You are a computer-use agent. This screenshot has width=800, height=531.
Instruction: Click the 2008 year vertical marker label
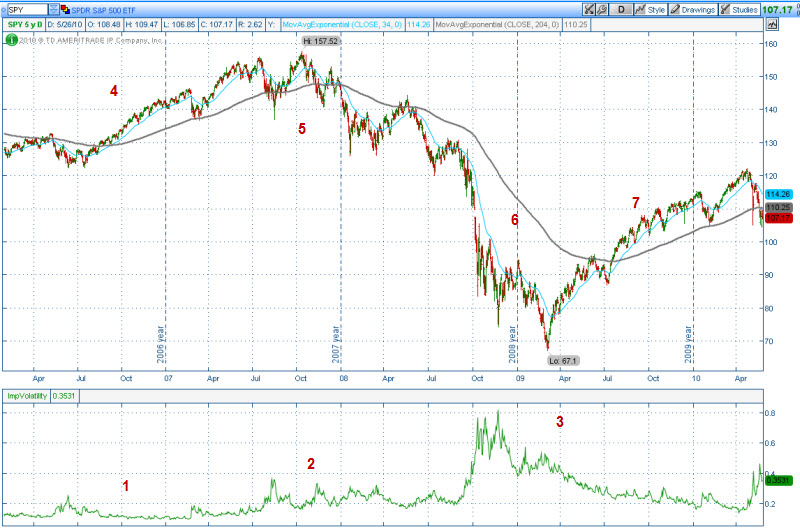click(x=512, y=344)
